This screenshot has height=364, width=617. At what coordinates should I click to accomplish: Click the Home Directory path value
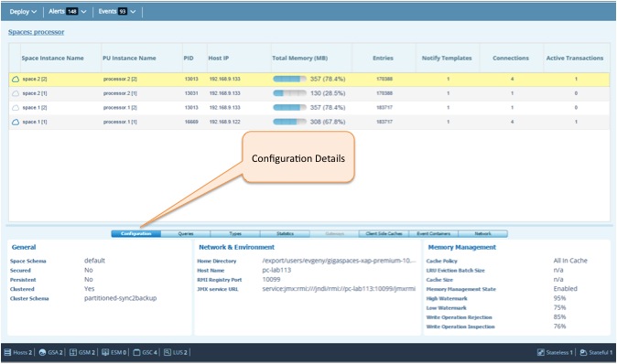(340, 261)
